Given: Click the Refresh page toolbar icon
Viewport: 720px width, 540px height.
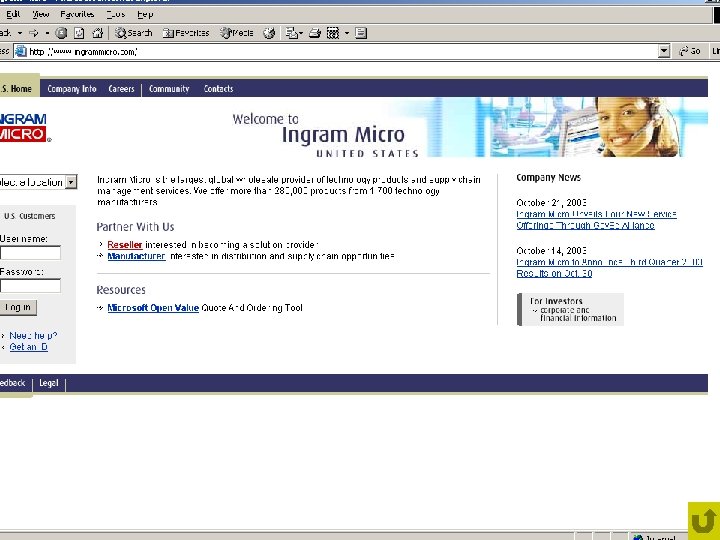Looking at the screenshot, I should coord(79,33).
